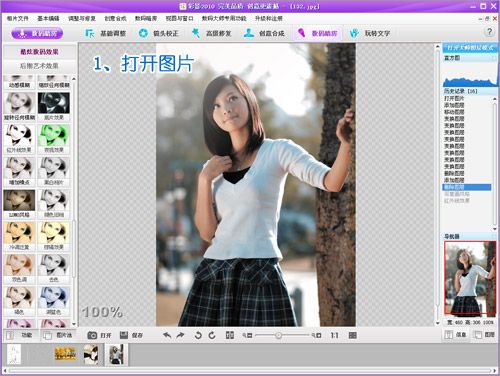Rotate image clockwise with rotate-right icon
This screenshot has width=500, height=376.
[212, 335]
